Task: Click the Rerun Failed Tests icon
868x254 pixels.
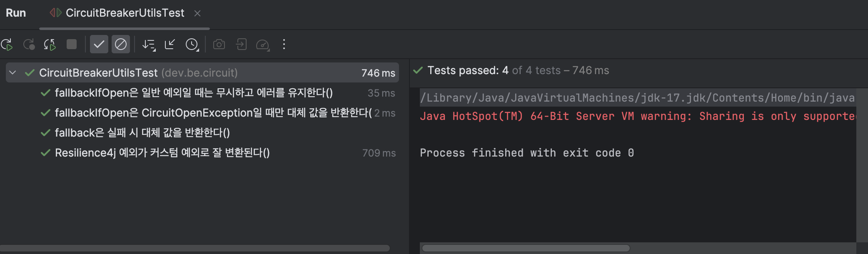Action: [x=29, y=45]
